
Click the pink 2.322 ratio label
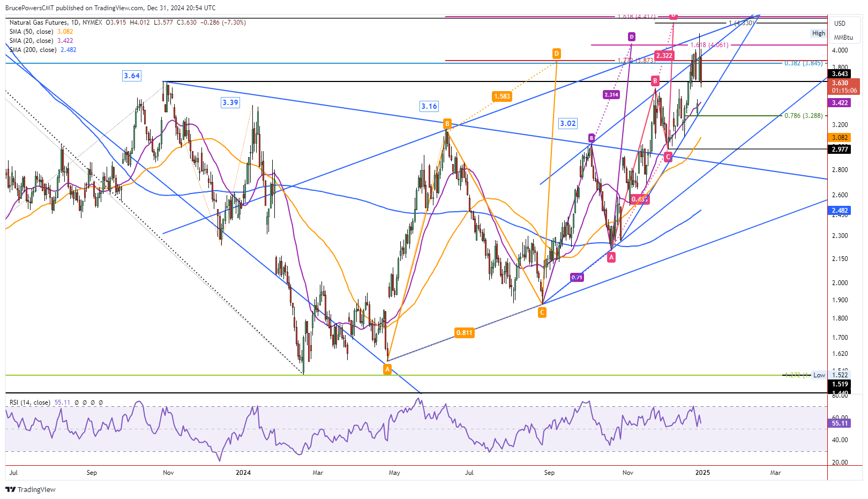click(664, 56)
